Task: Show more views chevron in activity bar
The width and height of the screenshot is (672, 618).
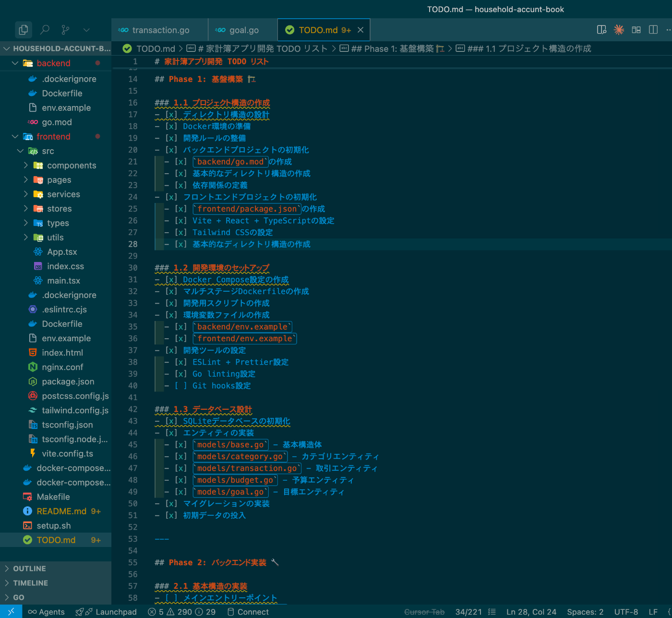Action: point(86,30)
